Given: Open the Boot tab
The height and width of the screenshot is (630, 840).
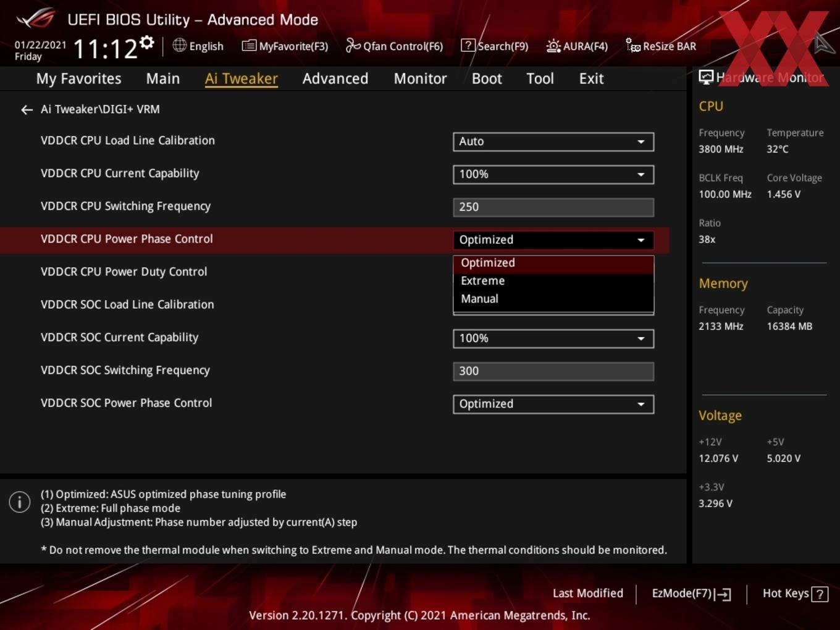Looking at the screenshot, I should point(487,78).
